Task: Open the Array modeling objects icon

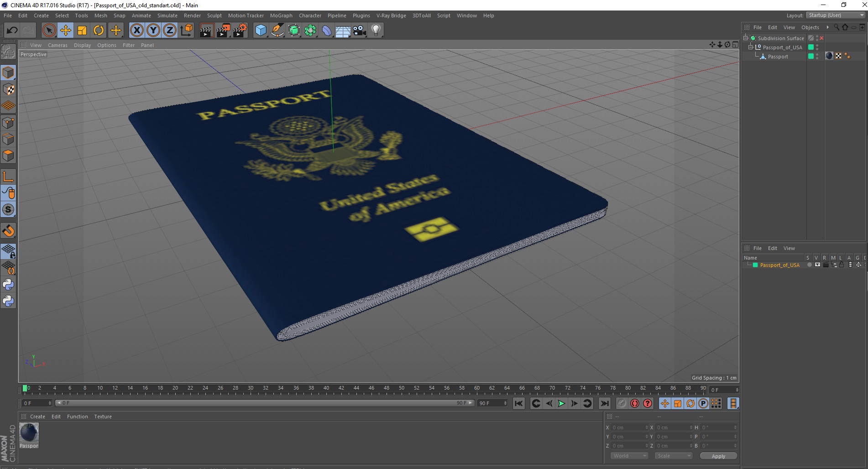Action: pos(311,31)
